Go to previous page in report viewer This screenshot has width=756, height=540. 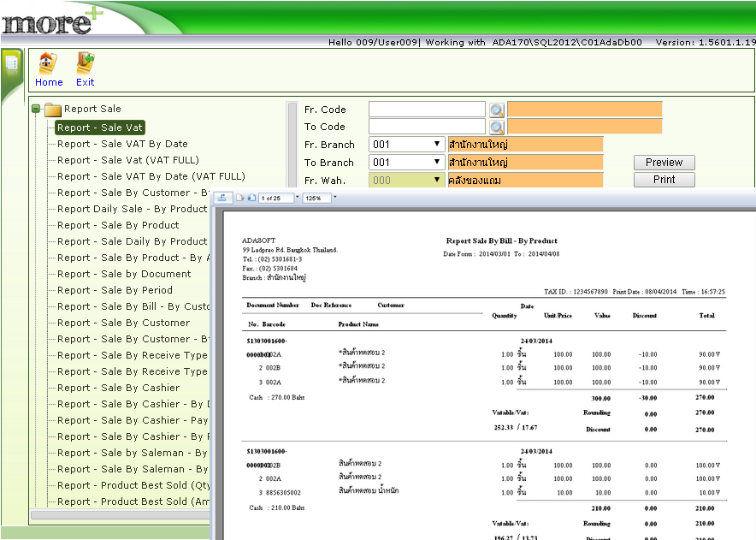[x=241, y=198]
